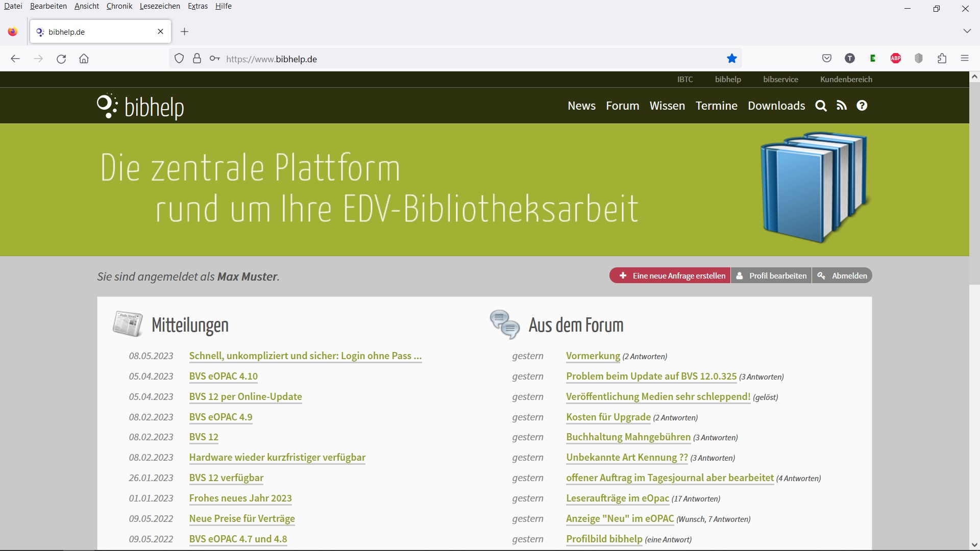Select the bibhelp.de browser tab
This screenshot has width=980, height=551.
click(101, 32)
